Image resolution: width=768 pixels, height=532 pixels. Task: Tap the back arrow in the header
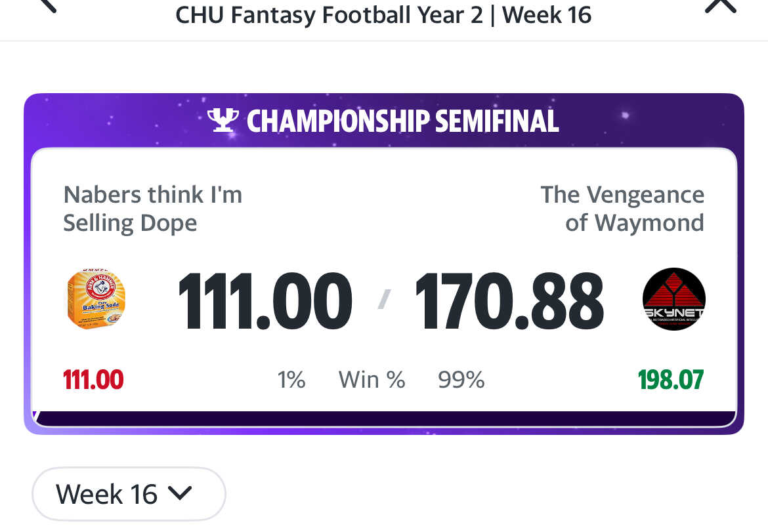(47, 5)
